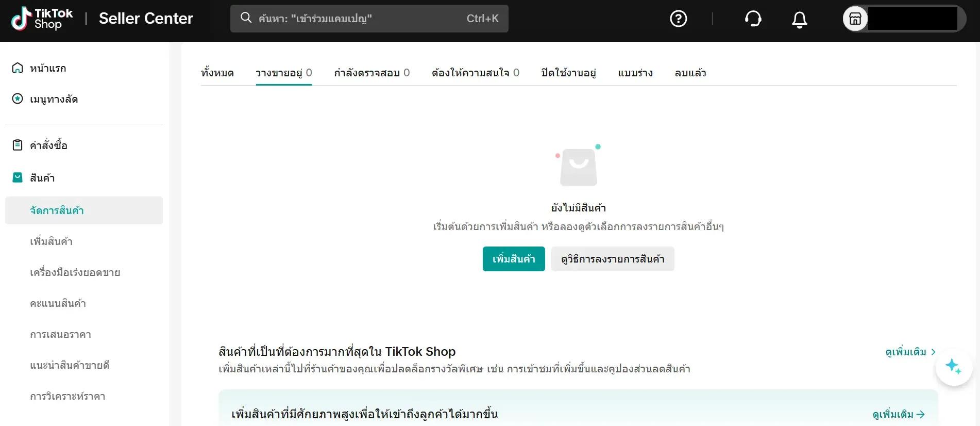Screen dimensions: 980x426
Task: Focus the search field "เข้าร่วมแคมเปญ"
Action: (x=369, y=19)
